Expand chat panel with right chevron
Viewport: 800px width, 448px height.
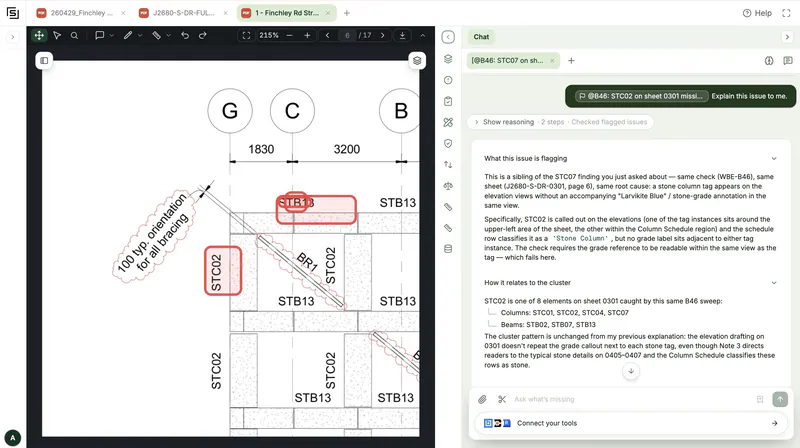(x=787, y=37)
